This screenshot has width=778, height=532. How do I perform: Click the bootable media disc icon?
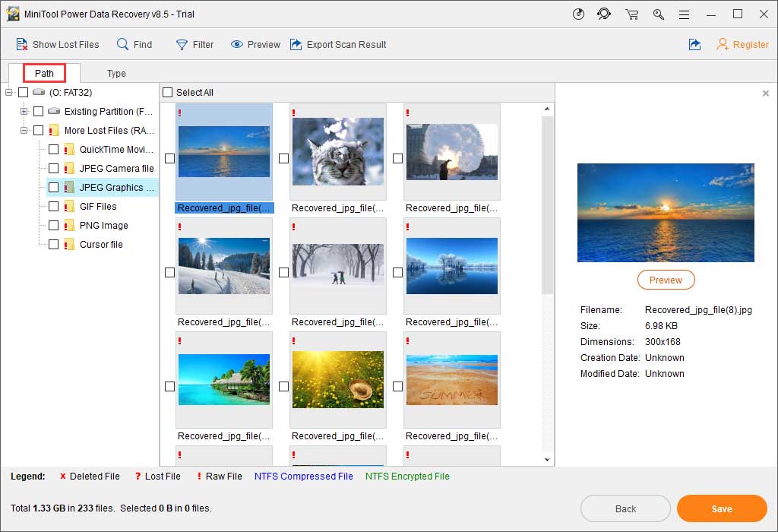click(578, 14)
